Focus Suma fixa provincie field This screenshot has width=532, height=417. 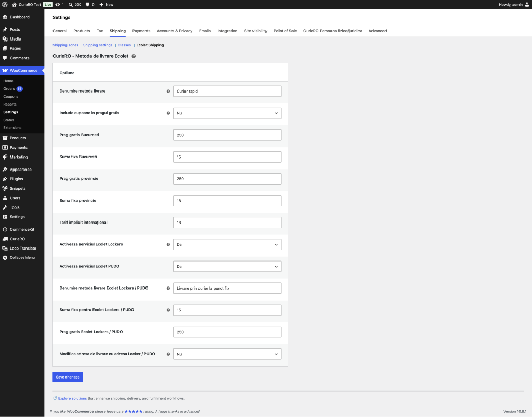pos(227,201)
